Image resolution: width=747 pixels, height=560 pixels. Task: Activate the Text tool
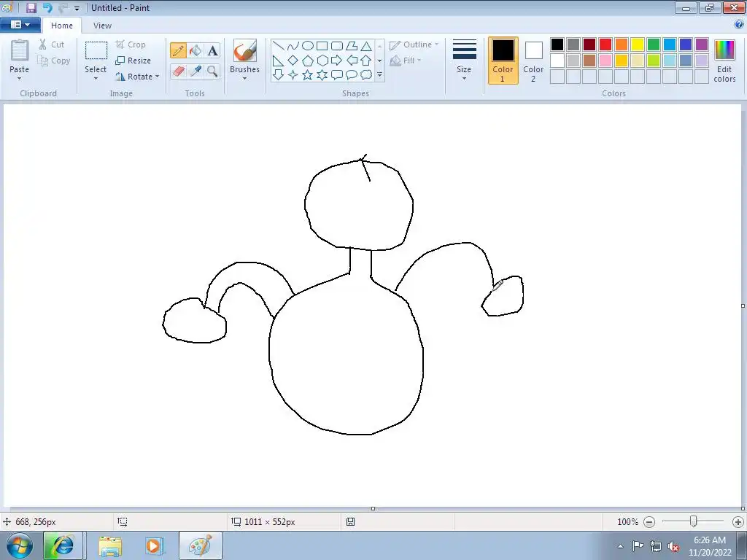pos(212,50)
